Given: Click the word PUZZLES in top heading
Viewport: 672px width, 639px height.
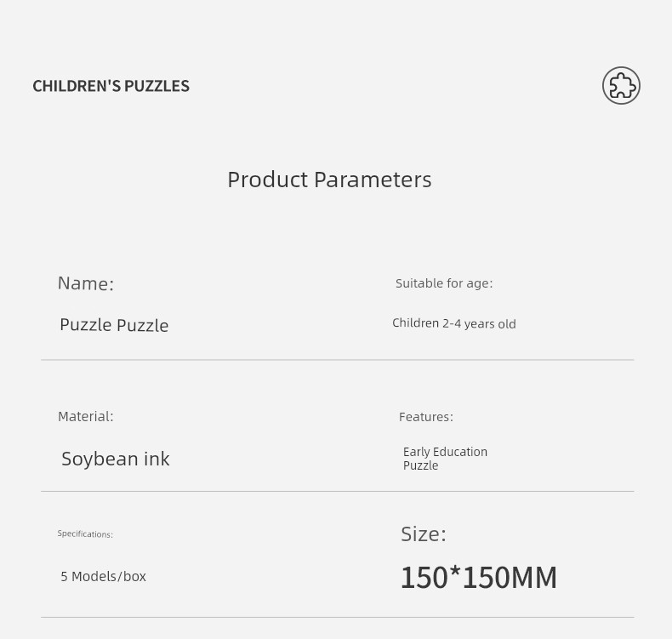Looking at the screenshot, I should pos(157,86).
